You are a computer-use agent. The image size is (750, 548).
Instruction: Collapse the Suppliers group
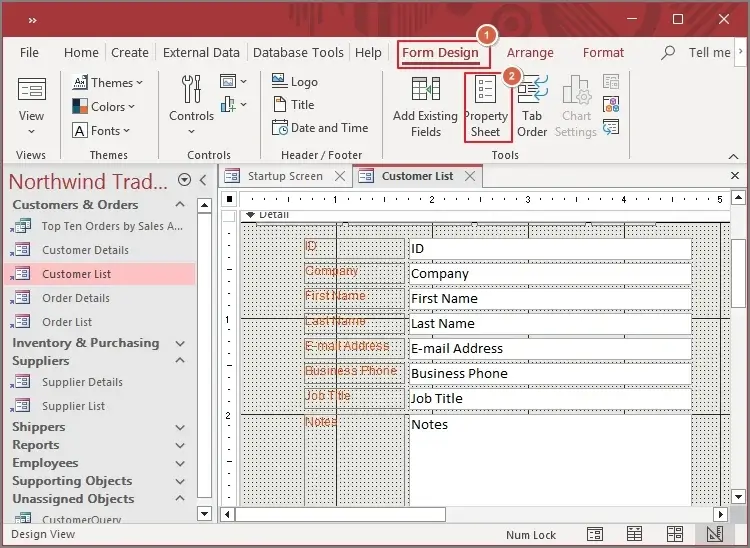coord(180,361)
